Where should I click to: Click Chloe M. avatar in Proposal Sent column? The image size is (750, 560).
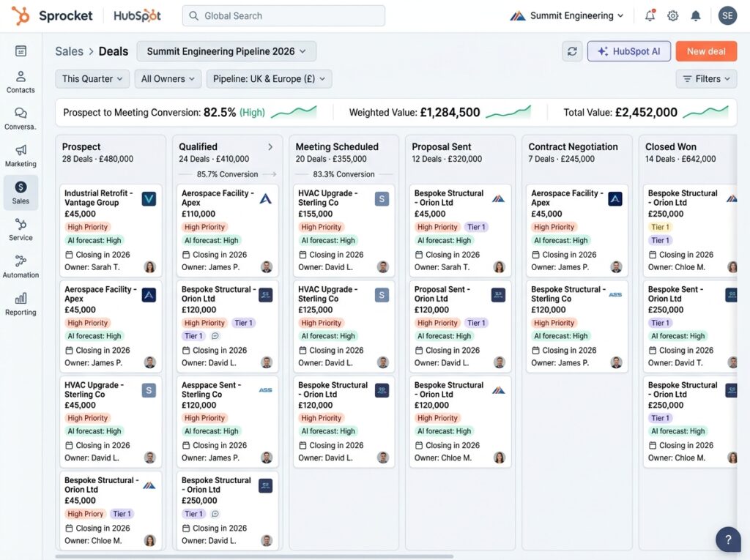499,458
